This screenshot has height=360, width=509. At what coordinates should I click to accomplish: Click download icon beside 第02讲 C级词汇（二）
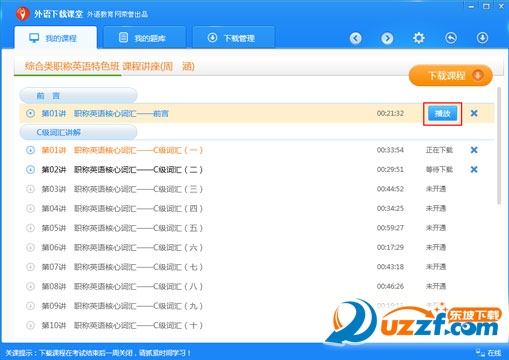(30, 170)
